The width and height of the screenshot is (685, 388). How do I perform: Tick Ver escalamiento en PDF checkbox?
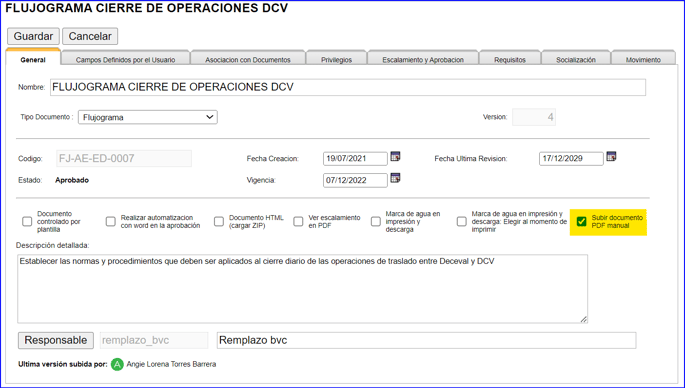298,222
